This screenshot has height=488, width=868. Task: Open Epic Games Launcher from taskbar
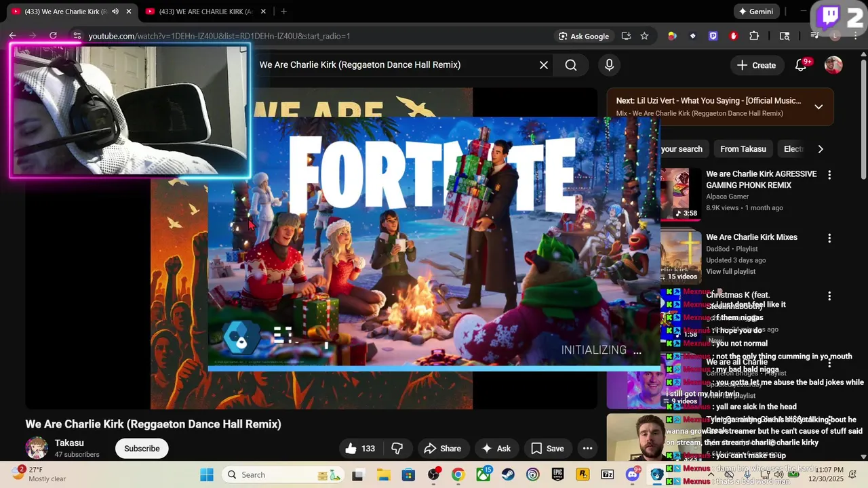[557, 474]
